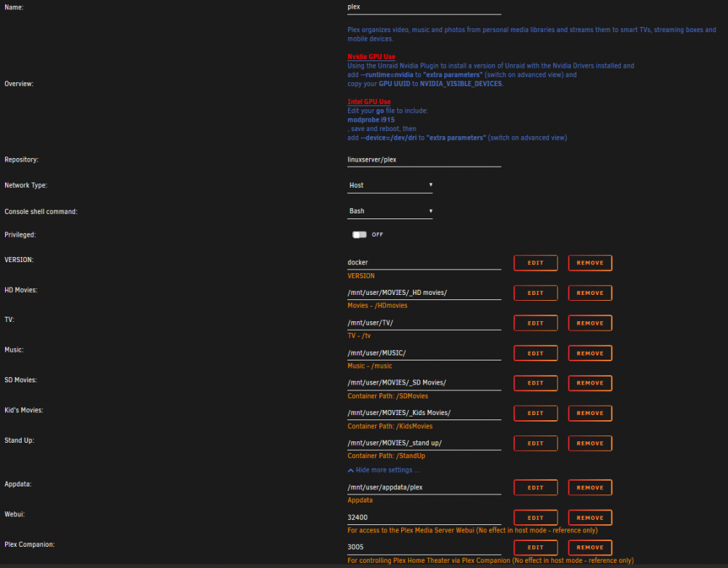This screenshot has height=568, width=728.
Task: Click the Kid's Movies path field
Action: coord(424,414)
